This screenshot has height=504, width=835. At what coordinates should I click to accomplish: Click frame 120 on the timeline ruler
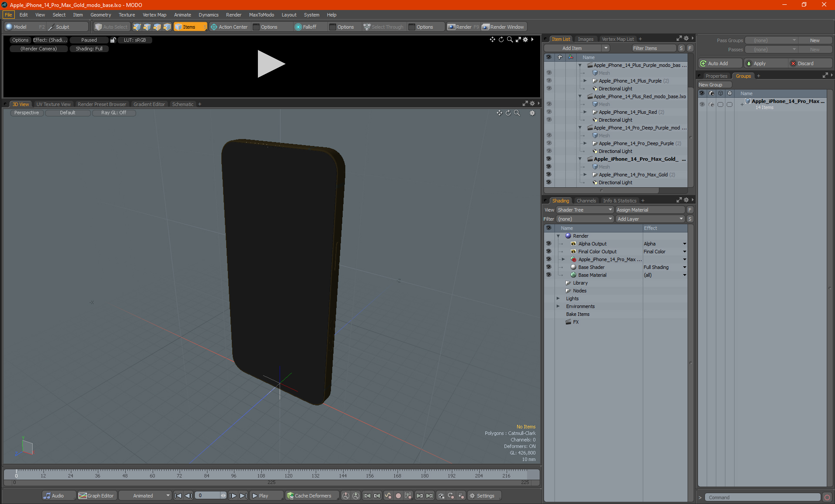[x=288, y=473]
